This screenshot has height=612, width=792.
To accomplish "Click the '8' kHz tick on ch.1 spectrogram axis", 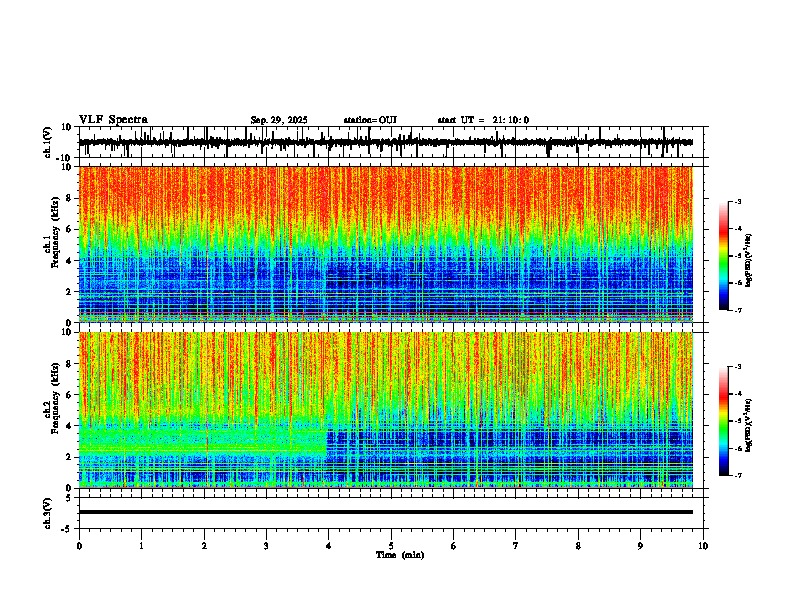I will (69, 198).
